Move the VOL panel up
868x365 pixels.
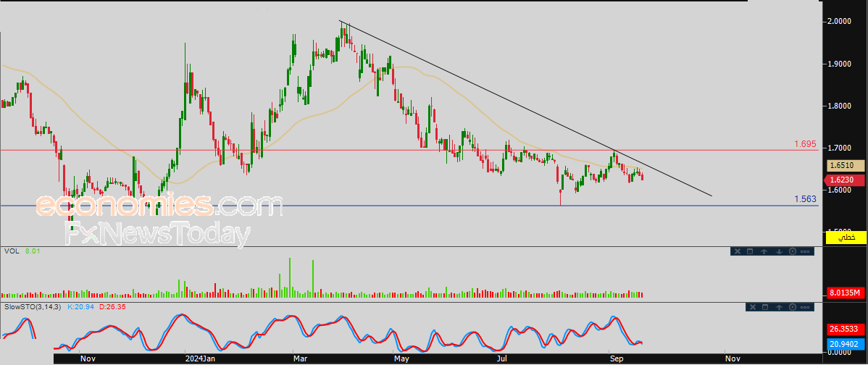click(x=764, y=251)
